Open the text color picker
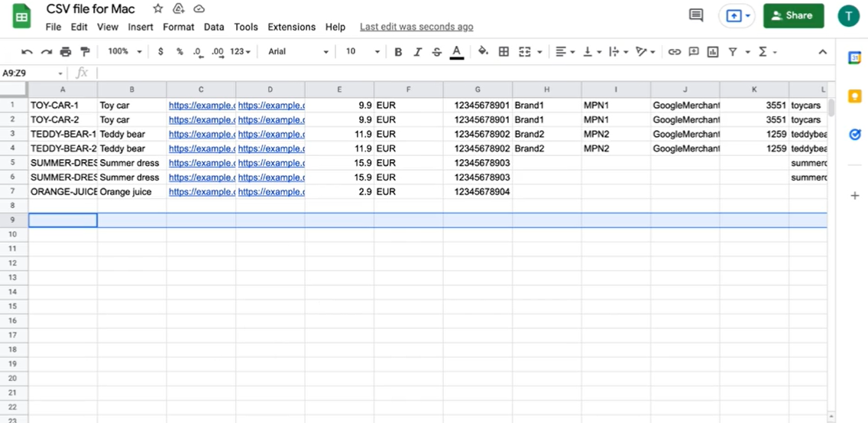868x423 pixels. pos(456,52)
